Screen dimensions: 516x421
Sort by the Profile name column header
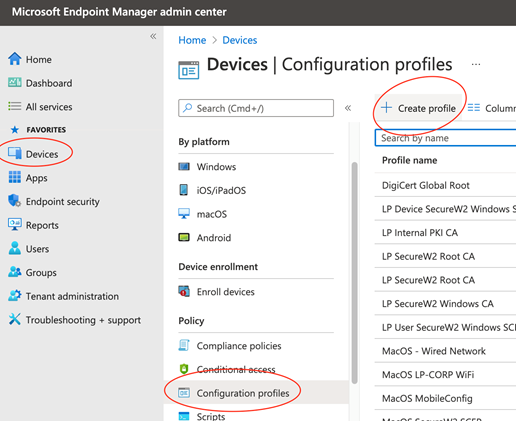(x=409, y=160)
